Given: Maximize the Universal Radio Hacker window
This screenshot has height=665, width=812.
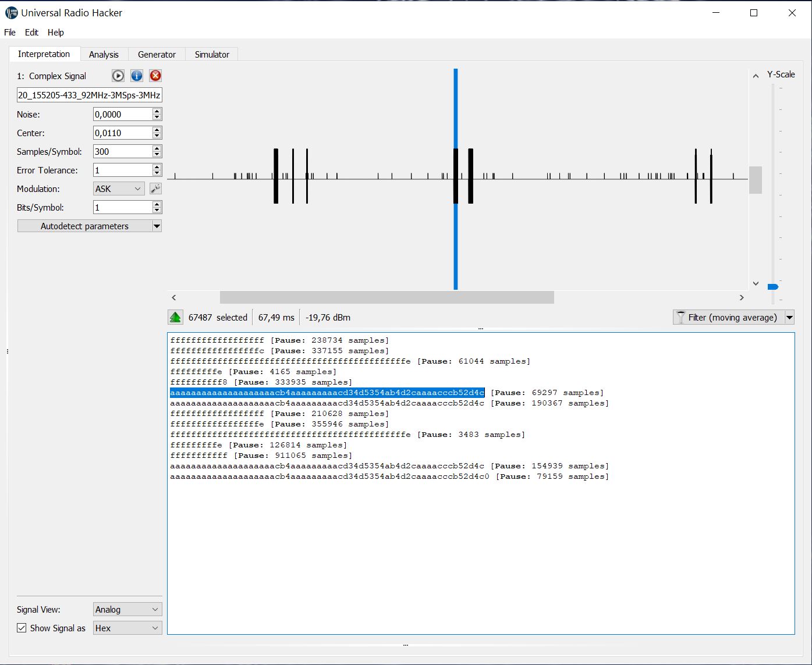Looking at the screenshot, I should [x=754, y=13].
